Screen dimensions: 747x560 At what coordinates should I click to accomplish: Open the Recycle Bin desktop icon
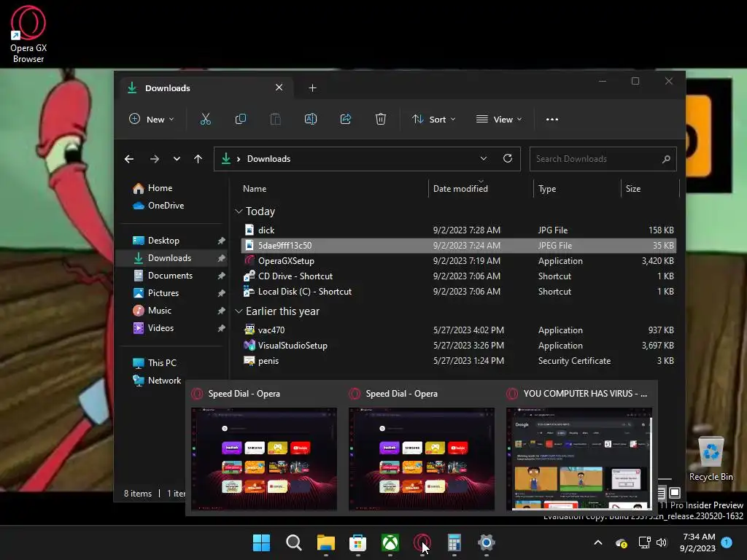[711, 459]
